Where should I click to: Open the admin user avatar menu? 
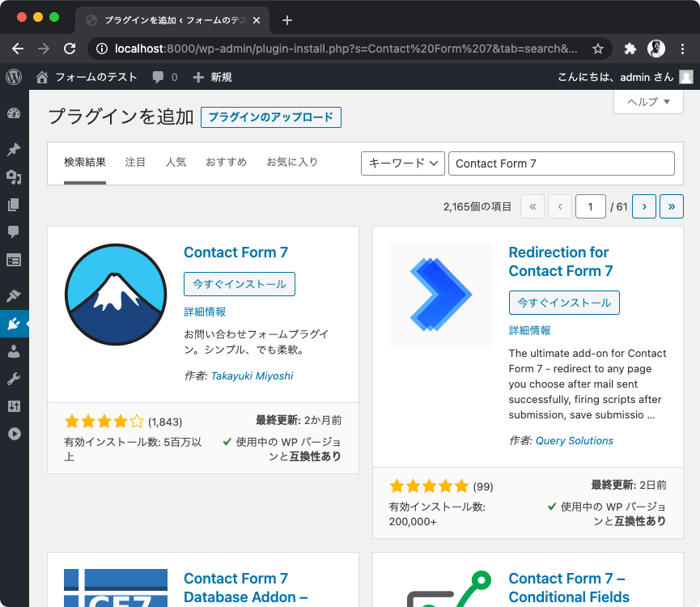(686, 77)
